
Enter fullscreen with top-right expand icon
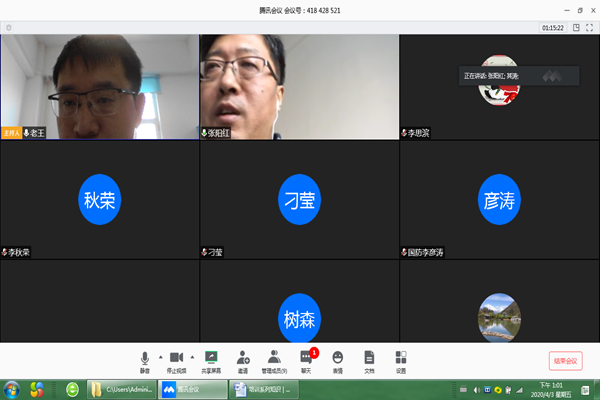tap(589, 28)
